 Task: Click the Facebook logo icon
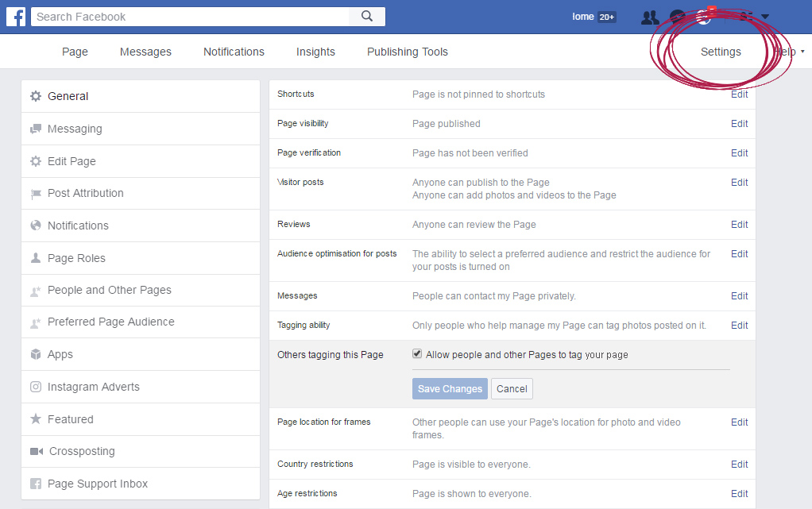16,17
